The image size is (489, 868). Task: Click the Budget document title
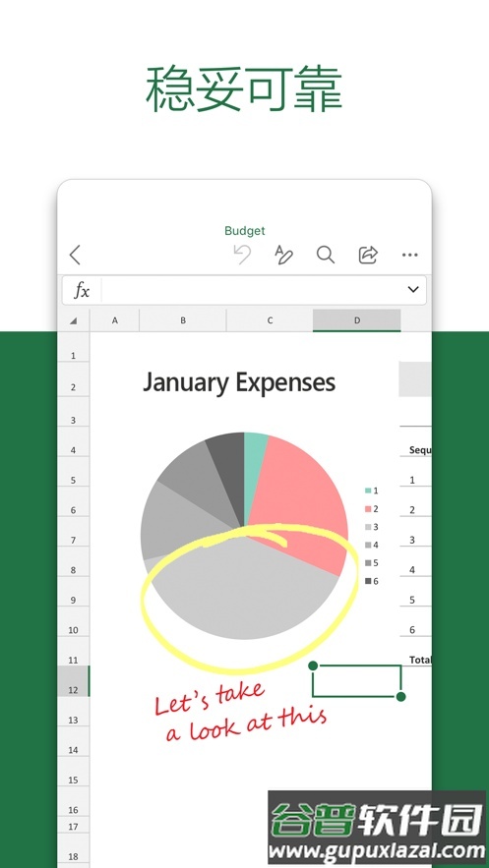point(244,231)
